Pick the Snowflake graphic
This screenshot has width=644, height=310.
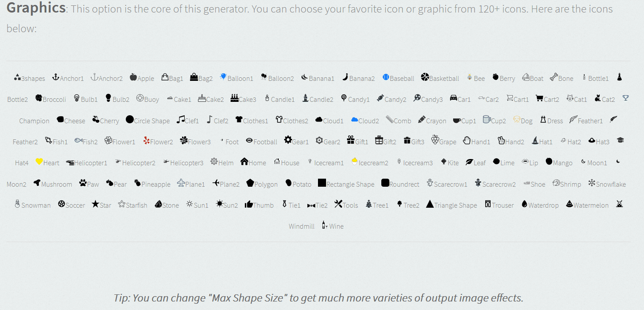[x=592, y=183]
